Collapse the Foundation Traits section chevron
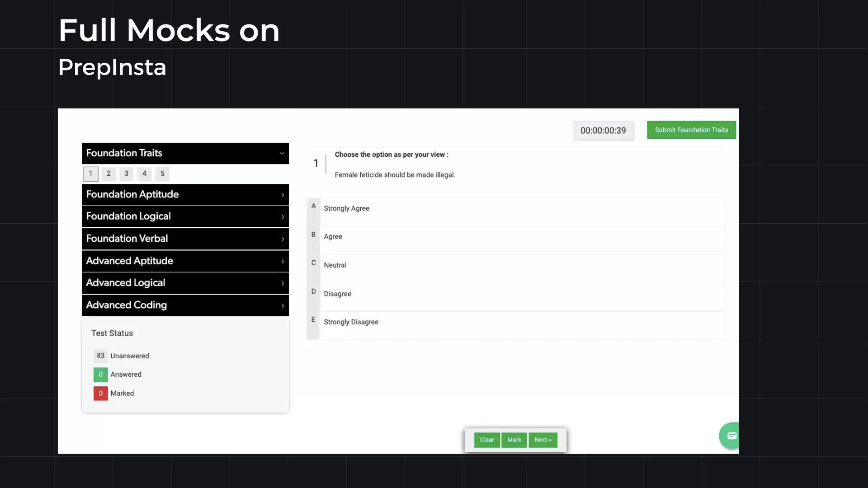Viewport: 868px width, 488px height. (282, 153)
